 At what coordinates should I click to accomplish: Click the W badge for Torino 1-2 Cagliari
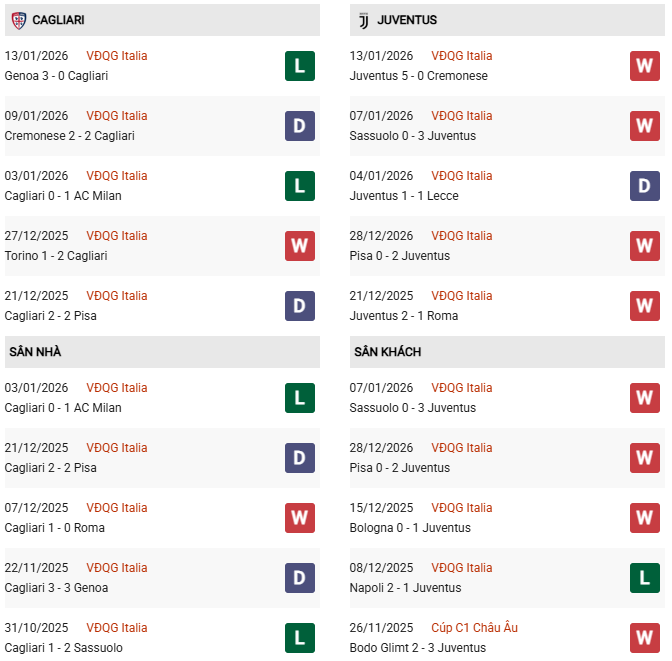(300, 246)
